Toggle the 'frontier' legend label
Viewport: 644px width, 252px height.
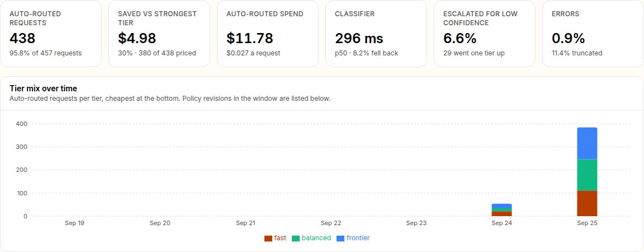coord(358,238)
